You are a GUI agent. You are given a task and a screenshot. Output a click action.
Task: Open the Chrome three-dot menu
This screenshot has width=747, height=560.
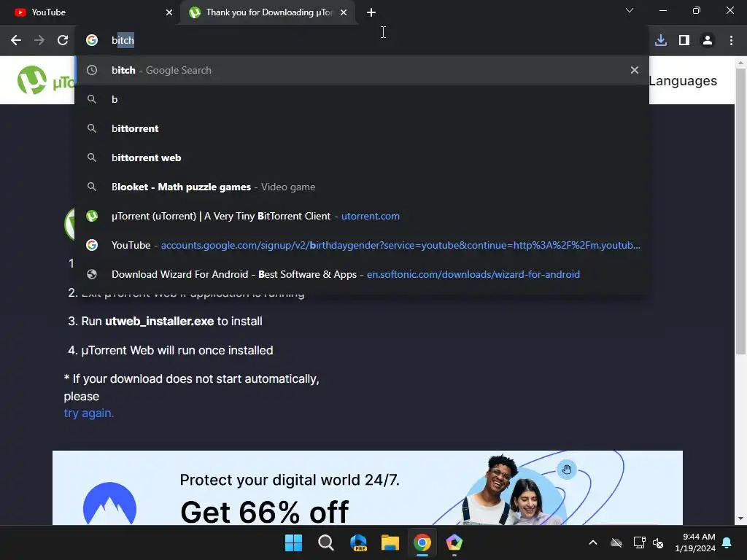point(731,41)
